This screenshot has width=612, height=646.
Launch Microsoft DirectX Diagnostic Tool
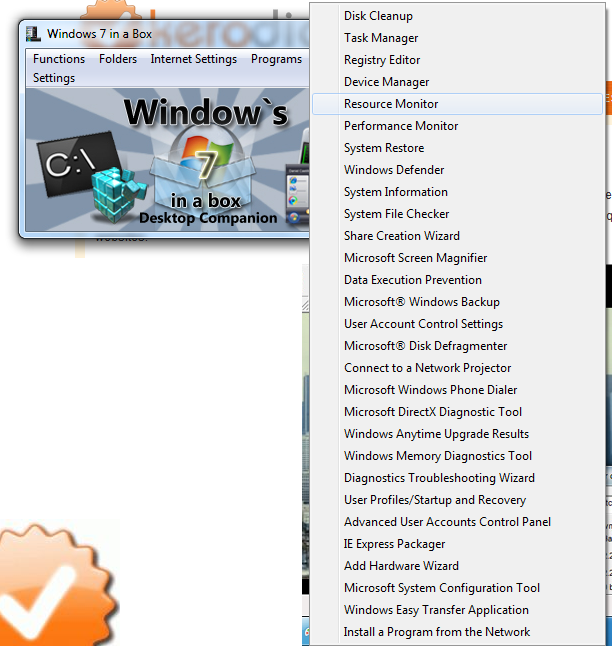click(x=457, y=412)
